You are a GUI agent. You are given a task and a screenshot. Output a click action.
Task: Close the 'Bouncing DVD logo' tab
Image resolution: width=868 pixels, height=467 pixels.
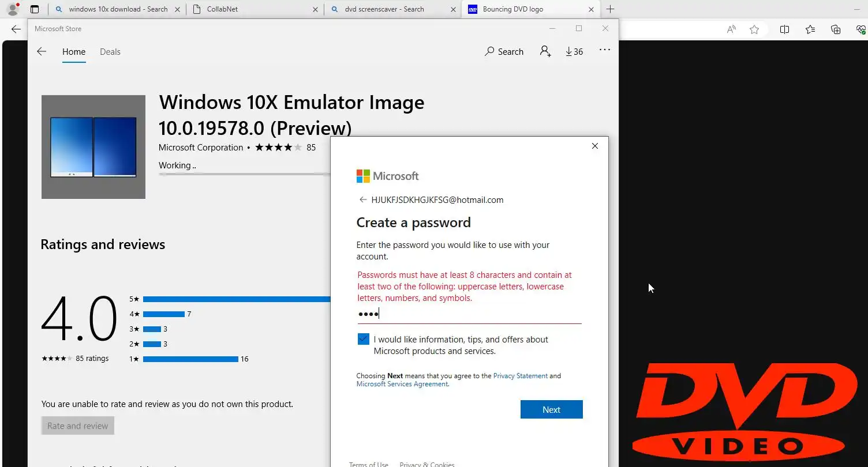(591, 9)
